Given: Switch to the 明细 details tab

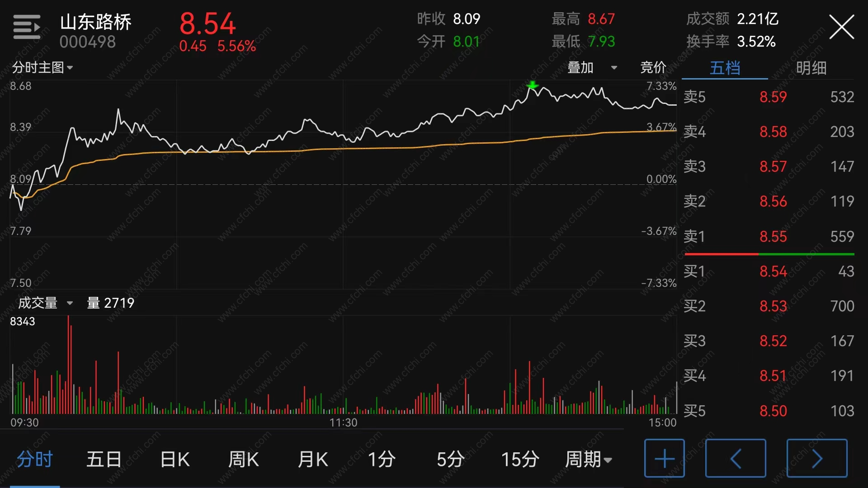Looking at the screenshot, I should pyautogui.click(x=811, y=68).
